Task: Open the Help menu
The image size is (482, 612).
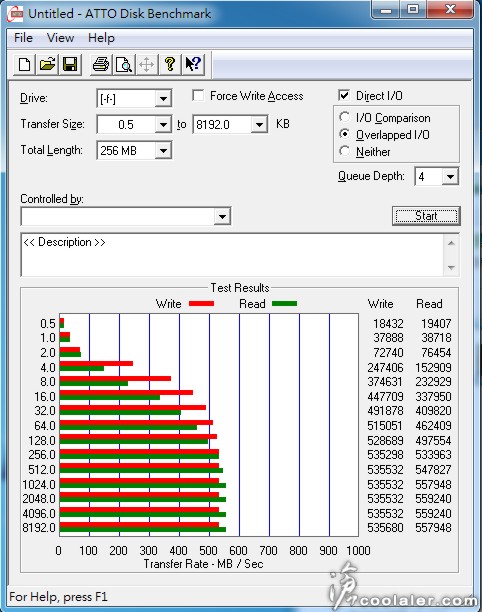Action: (101, 38)
